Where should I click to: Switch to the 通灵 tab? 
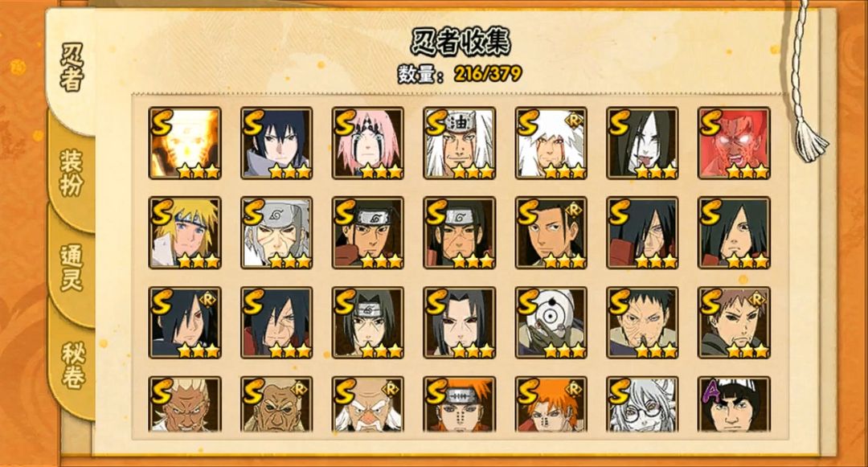coord(72,268)
